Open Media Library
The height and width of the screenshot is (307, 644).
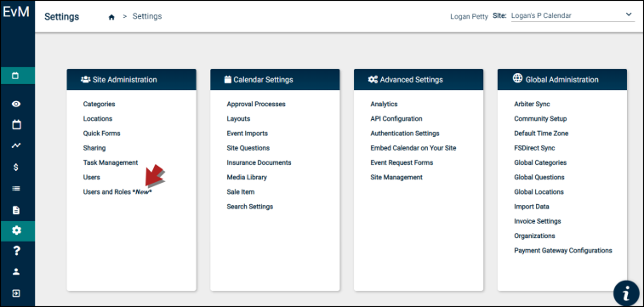(x=247, y=177)
